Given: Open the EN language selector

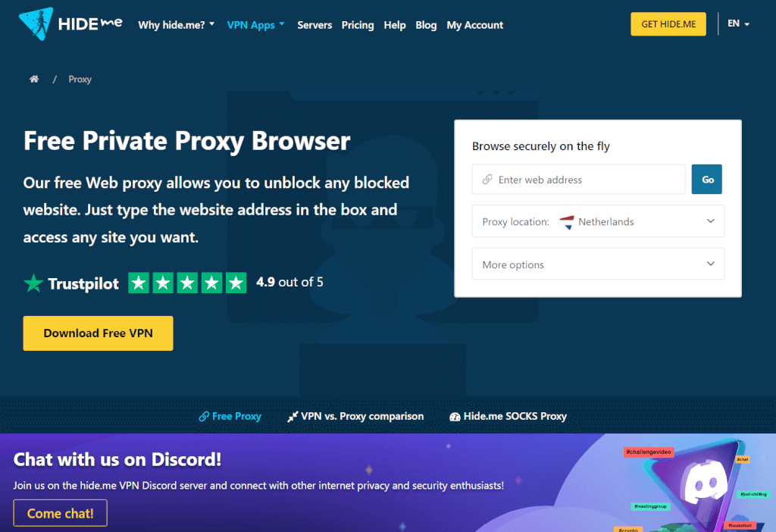Looking at the screenshot, I should tap(738, 23).
